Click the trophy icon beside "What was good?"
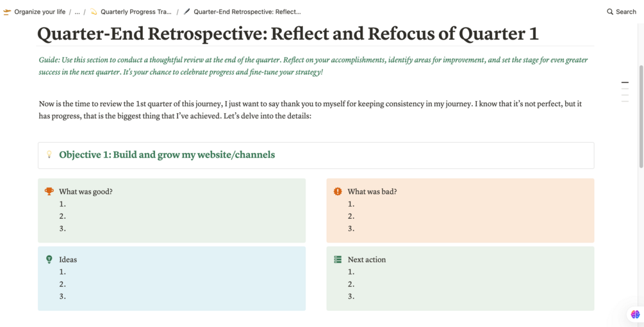The height and width of the screenshot is (327, 644). pyautogui.click(x=49, y=191)
